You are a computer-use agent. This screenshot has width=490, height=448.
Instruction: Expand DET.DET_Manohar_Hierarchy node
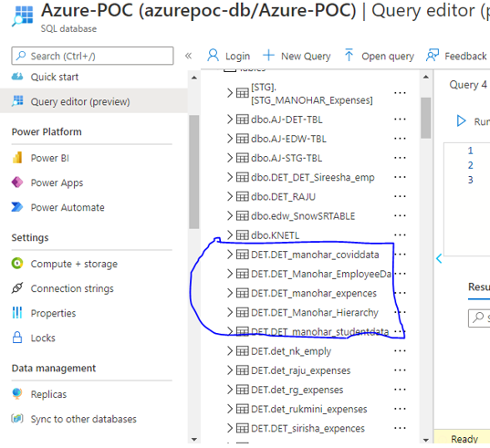click(x=230, y=312)
